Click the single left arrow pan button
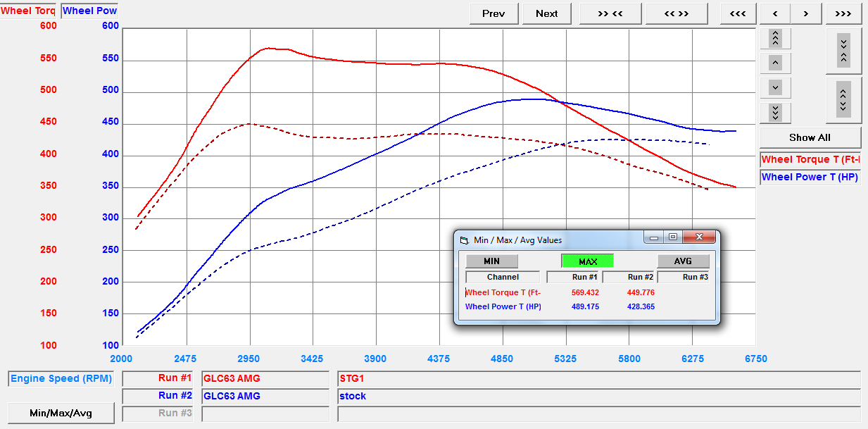868x429 pixels. pos(775,13)
